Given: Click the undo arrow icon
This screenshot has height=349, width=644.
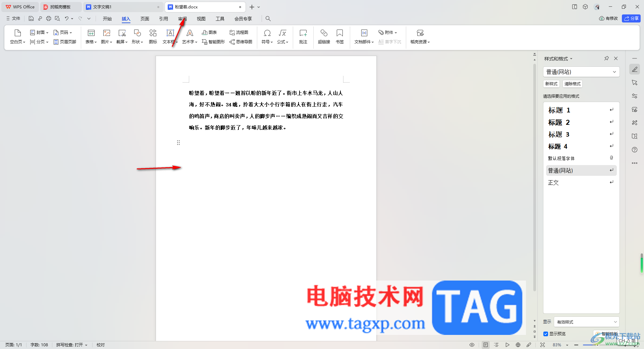Looking at the screenshot, I should 66,19.
